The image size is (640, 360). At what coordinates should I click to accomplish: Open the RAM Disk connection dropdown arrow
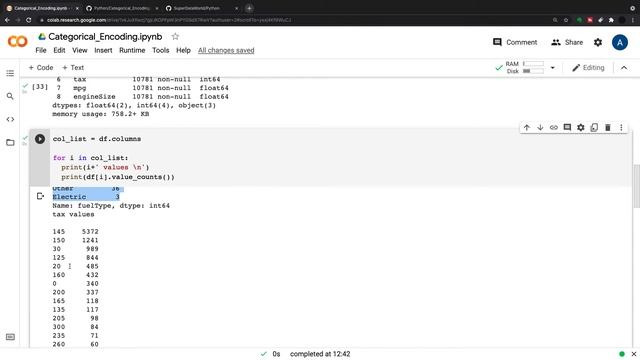click(x=553, y=68)
